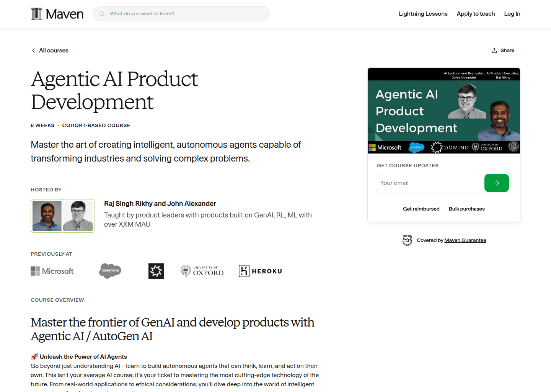Click the Maven Guarantee link text
Image resolution: width=551 pixels, height=392 pixels.
tap(465, 240)
